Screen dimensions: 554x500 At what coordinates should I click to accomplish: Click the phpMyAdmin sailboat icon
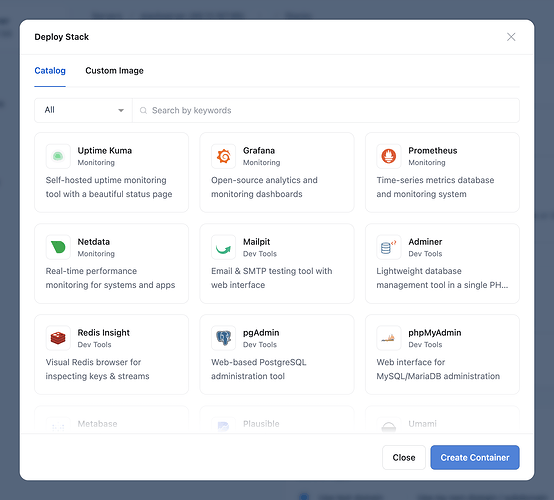[389, 338]
